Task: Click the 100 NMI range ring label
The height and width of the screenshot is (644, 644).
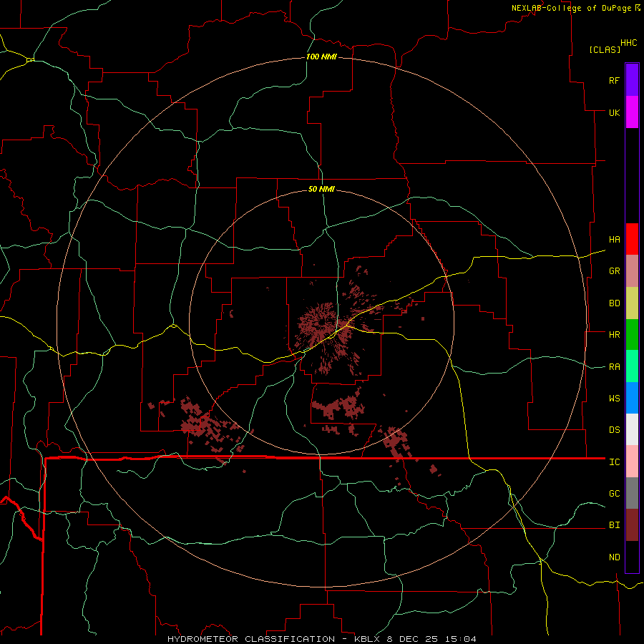Action: coord(321,57)
